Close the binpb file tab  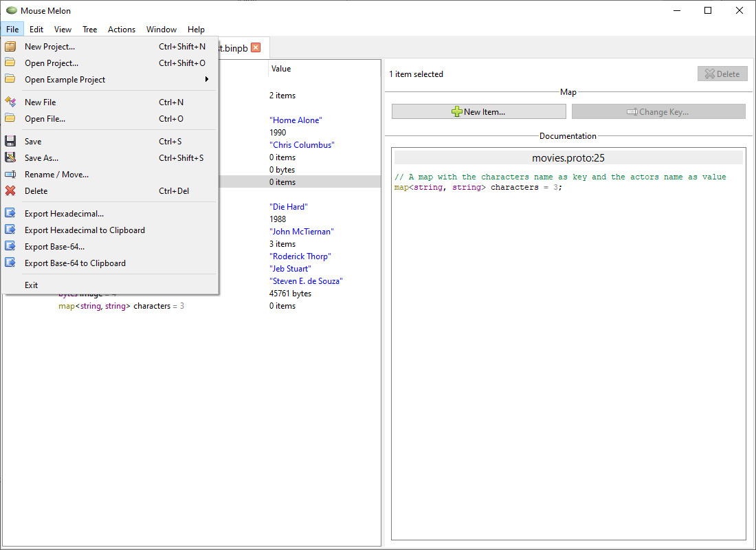point(256,48)
